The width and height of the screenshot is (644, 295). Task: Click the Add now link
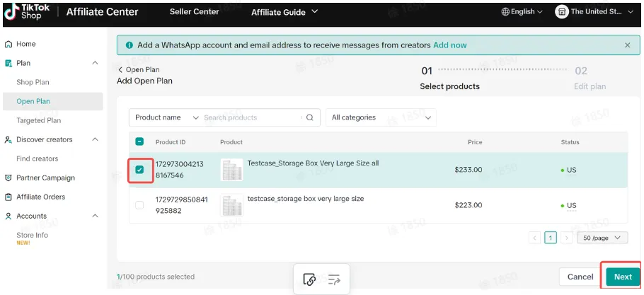[450, 45]
